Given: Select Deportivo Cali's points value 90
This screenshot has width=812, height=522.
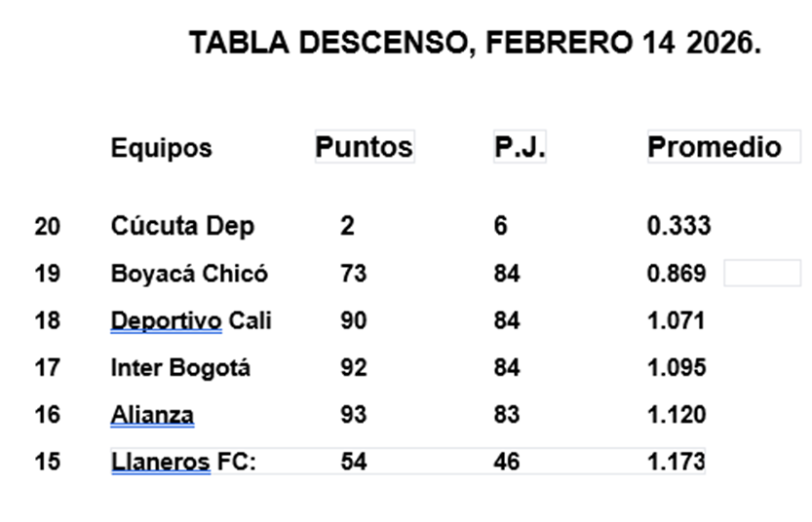Looking at the screenshot, I should tap(354, 320).
